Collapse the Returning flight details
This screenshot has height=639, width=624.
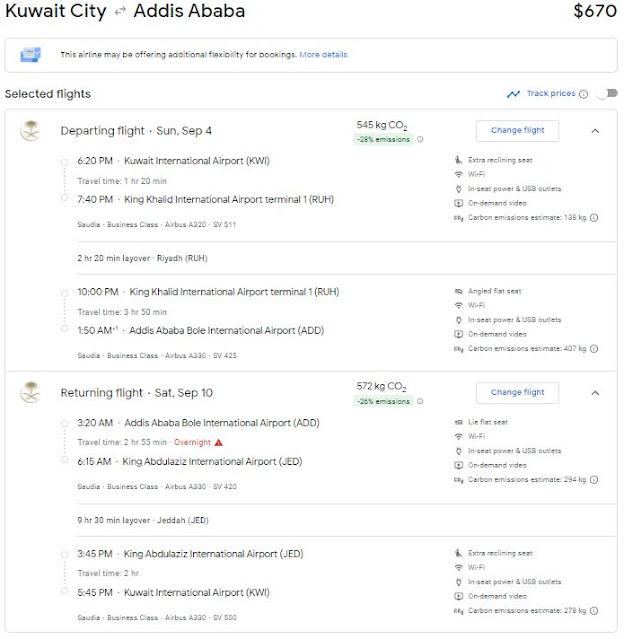[595, 392]
